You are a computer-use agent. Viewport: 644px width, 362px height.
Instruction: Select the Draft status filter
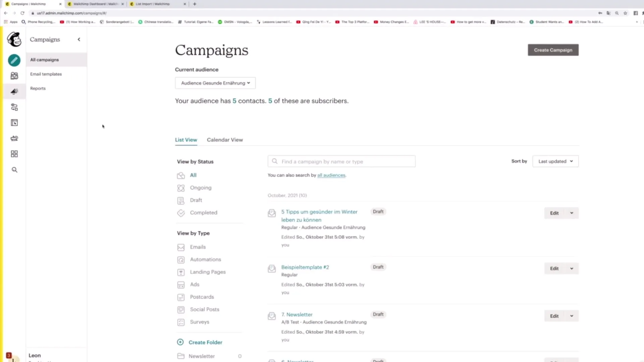[196, 200]
